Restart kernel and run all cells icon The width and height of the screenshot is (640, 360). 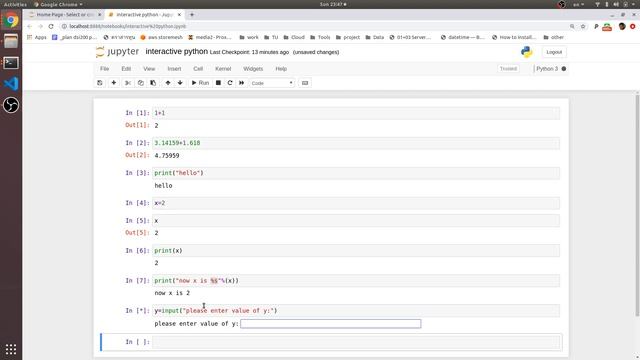[x=242, y=83]
